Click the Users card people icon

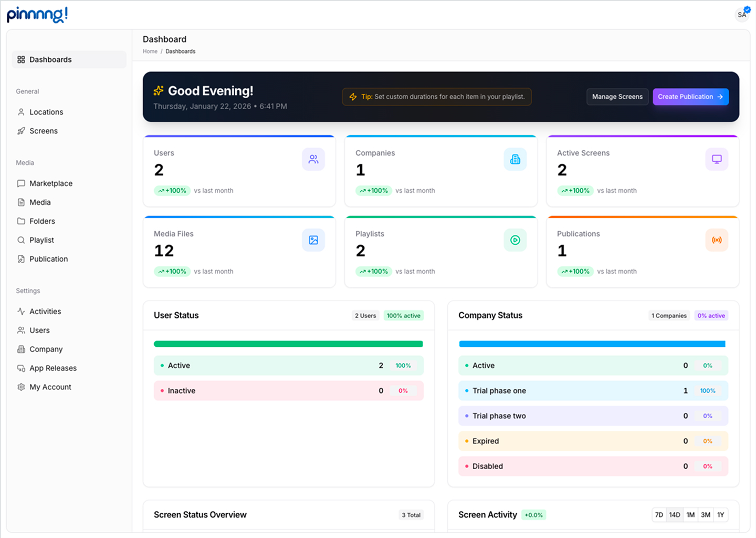(x=313, y=159)
